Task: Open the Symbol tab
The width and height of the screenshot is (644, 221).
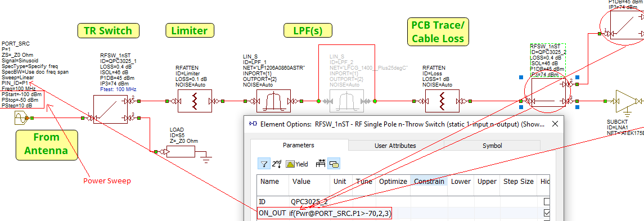Action: 492,146
